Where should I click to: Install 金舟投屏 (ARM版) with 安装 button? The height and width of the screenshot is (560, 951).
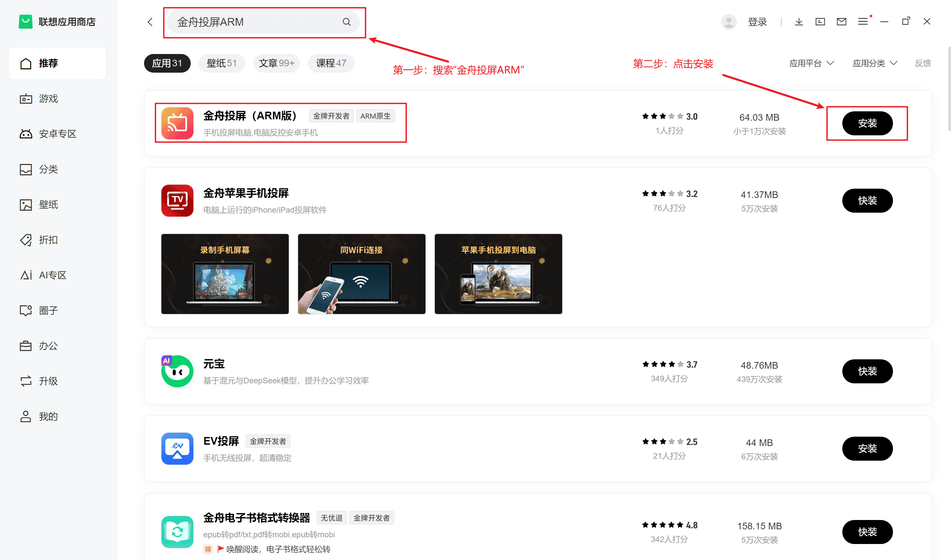click(x=867, y=123)
